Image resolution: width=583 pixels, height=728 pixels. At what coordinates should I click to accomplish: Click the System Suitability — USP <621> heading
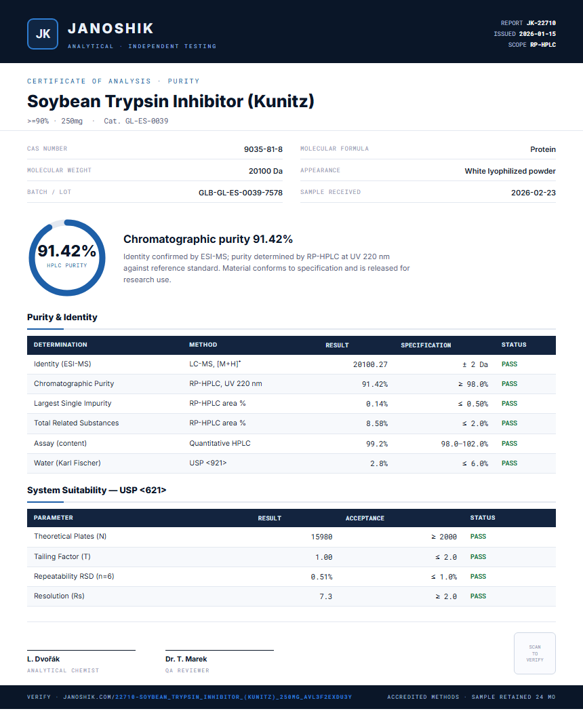click(96, 491)
